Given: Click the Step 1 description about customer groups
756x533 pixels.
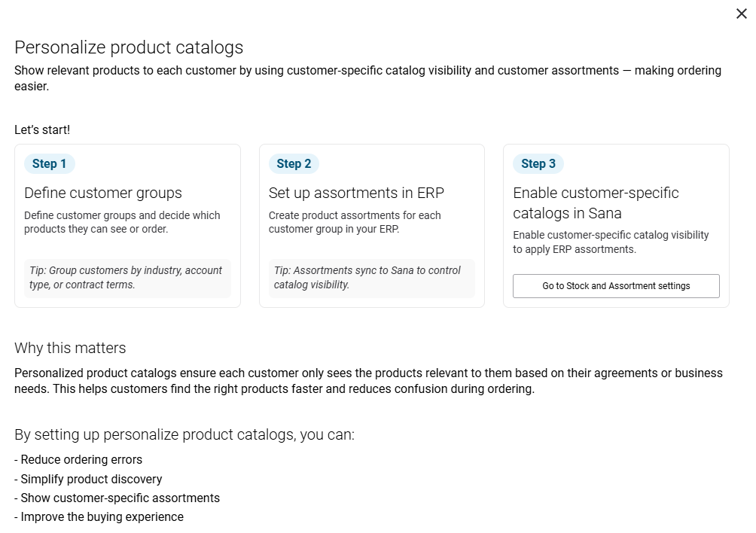Looking at the screenshot, I should tap(122, 222).
